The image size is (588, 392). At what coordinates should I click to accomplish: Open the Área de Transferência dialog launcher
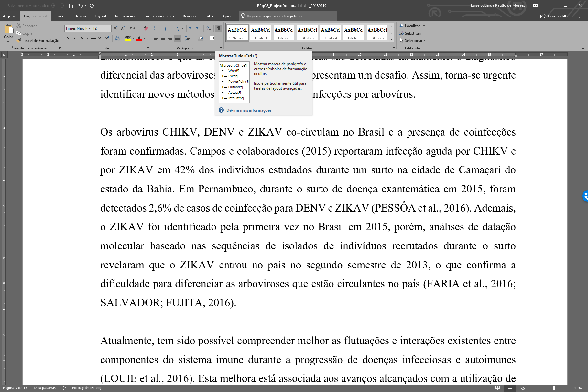pos(60,48)
